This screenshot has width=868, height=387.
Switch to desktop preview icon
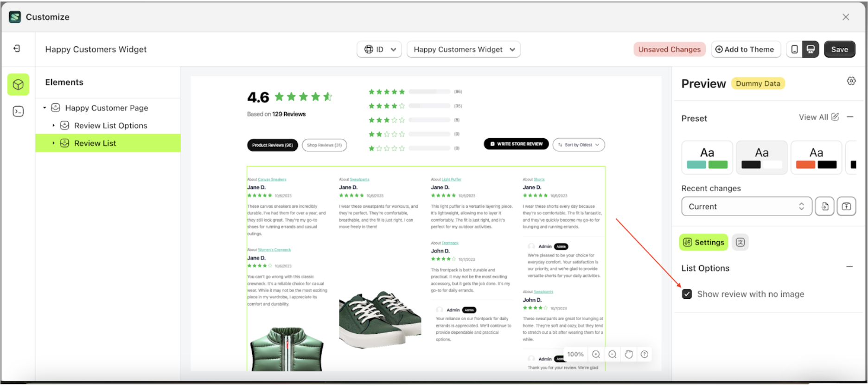811,49
